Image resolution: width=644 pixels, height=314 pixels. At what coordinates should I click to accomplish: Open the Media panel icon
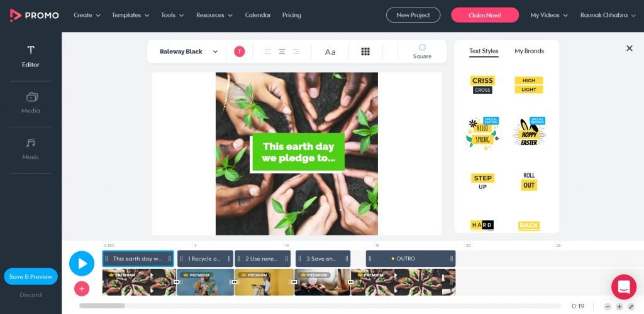[x=31, y=97]
